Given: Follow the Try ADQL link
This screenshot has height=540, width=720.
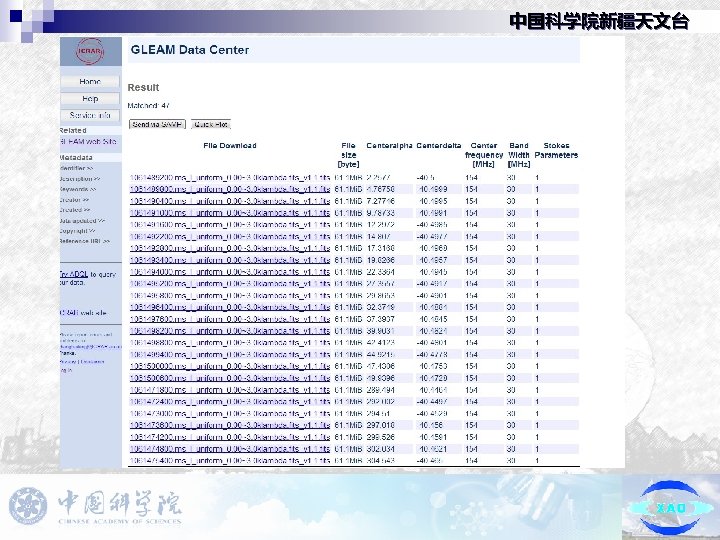Looking at the screenshot, I should (74, 274).
